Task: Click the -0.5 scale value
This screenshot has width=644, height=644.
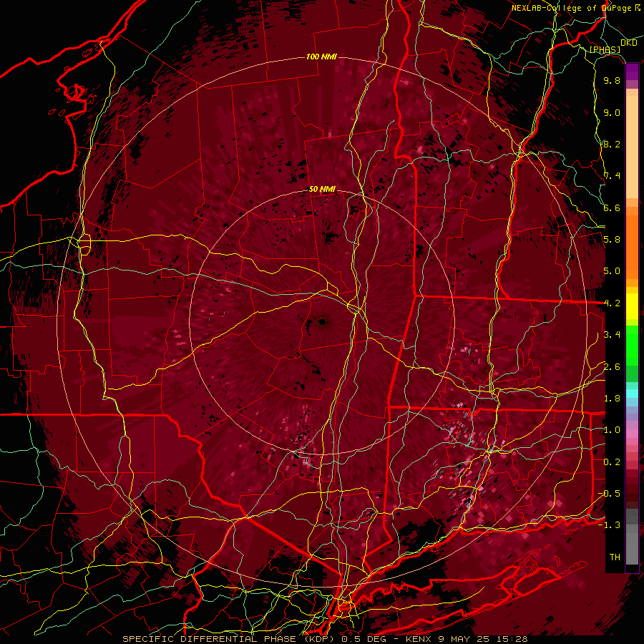Action: pos(609,494)
